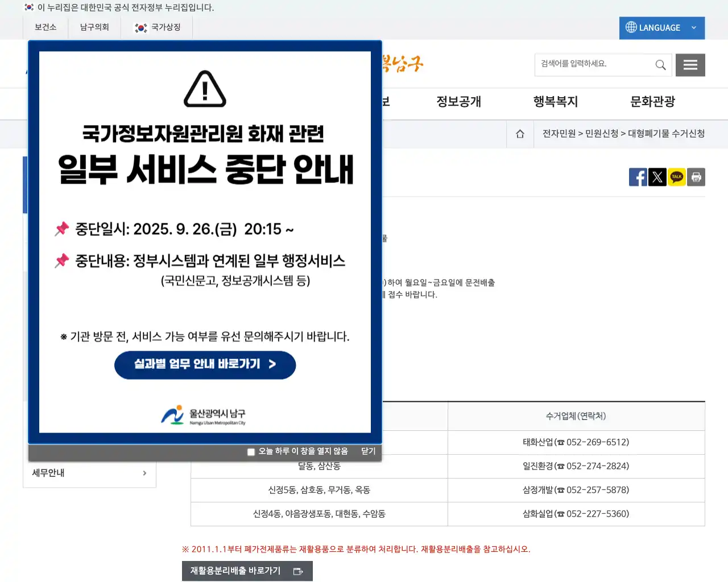Viewport: 728px width, 582px height.
Task: Click the '일부 서비스 중단 안내' popup headline
Action: click(x=206, y=169)
